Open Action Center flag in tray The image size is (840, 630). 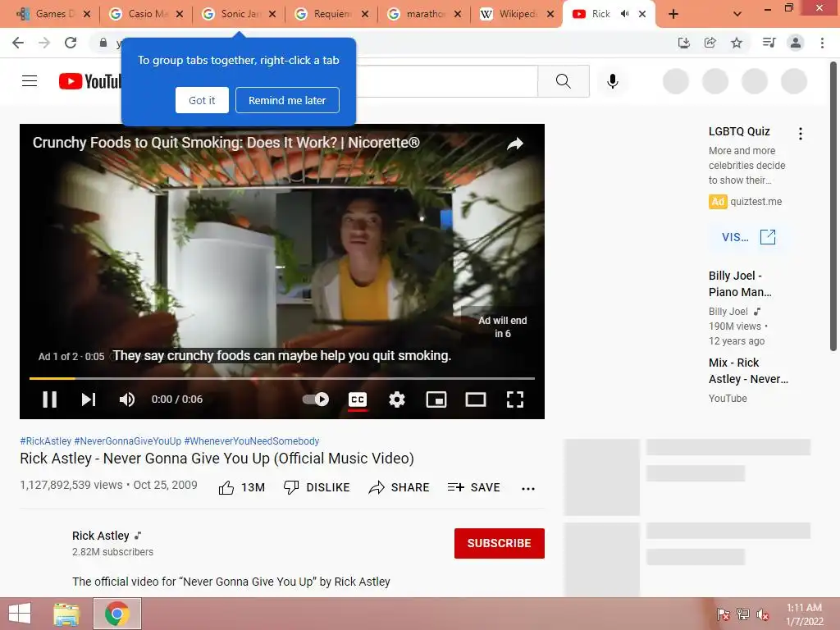(x=723, y=614)
